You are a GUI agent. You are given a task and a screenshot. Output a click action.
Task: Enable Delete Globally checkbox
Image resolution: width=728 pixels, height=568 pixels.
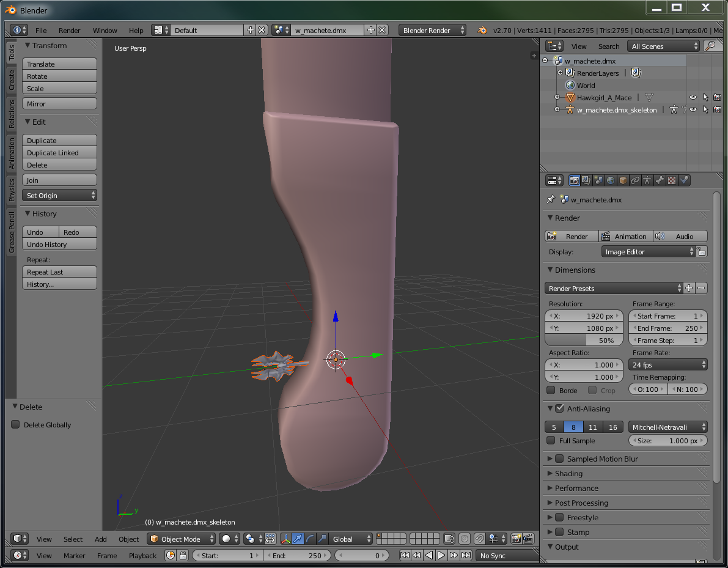(15, 424)
